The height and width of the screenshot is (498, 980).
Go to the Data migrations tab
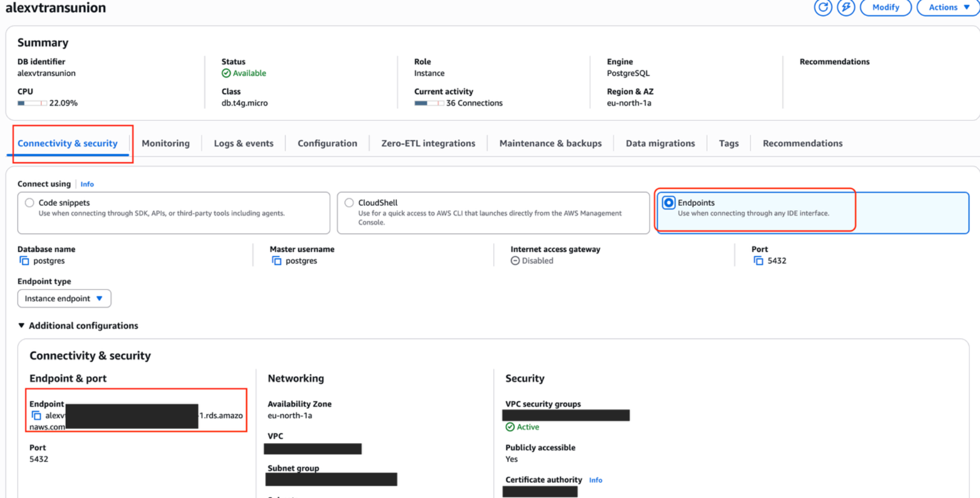pyautogui.click(x=660, y=143)
